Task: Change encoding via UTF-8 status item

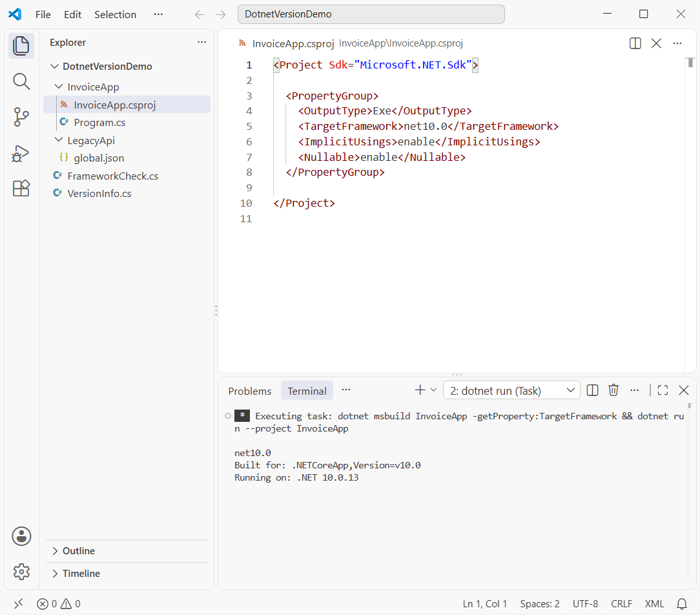Action: 585,604
